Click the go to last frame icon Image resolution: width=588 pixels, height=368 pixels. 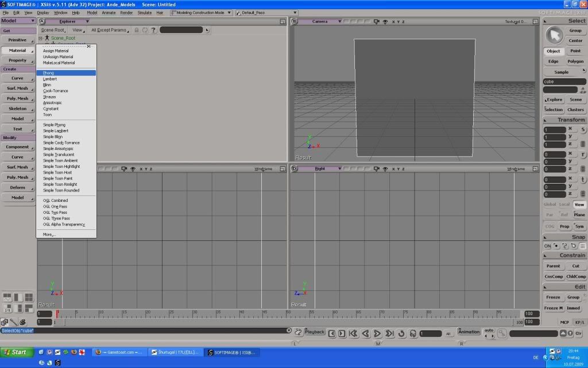coord(390,333)
